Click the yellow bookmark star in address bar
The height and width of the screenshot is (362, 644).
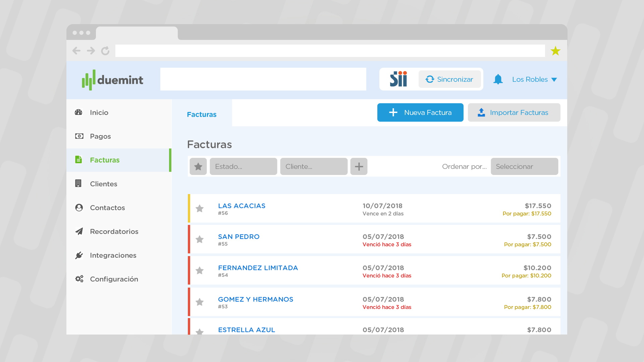pos(555,51)
